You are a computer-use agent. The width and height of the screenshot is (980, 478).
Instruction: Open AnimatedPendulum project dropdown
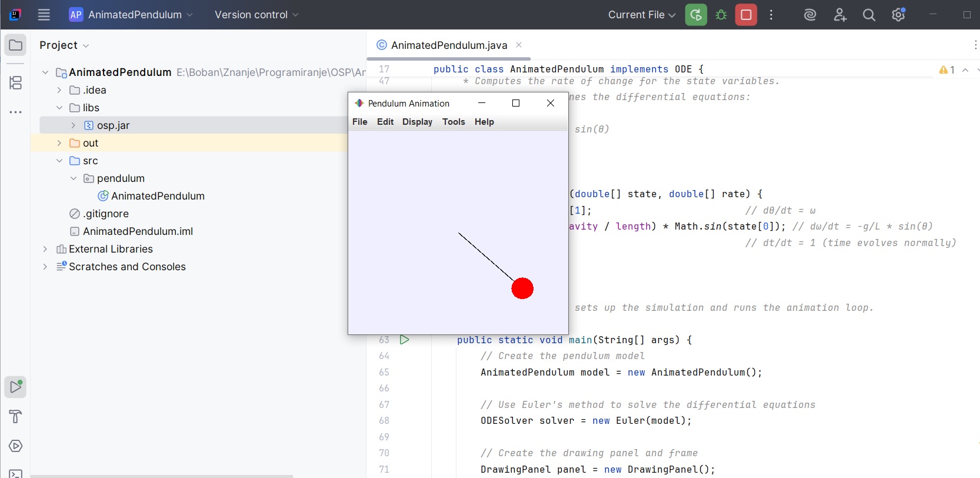[x=131, y=15]
